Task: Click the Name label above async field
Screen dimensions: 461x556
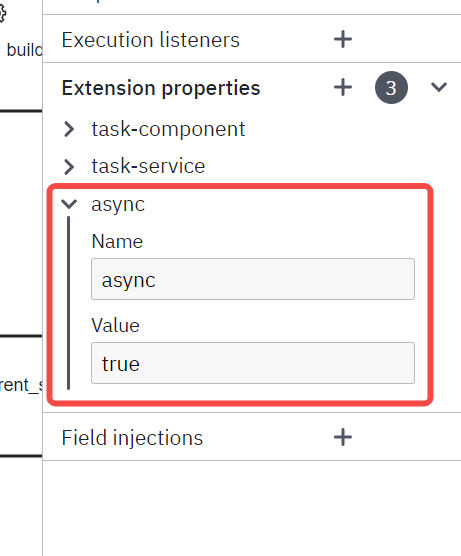Action: pos(117,241)
